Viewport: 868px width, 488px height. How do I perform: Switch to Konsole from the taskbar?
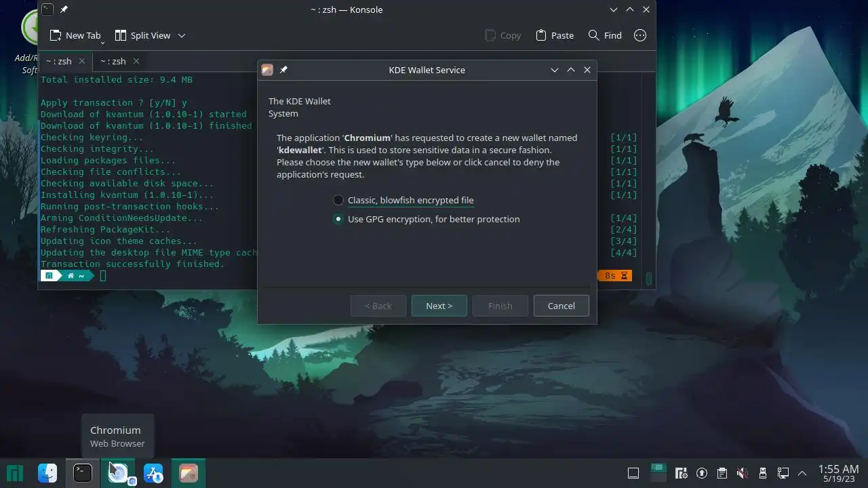(x=83, y=472)
